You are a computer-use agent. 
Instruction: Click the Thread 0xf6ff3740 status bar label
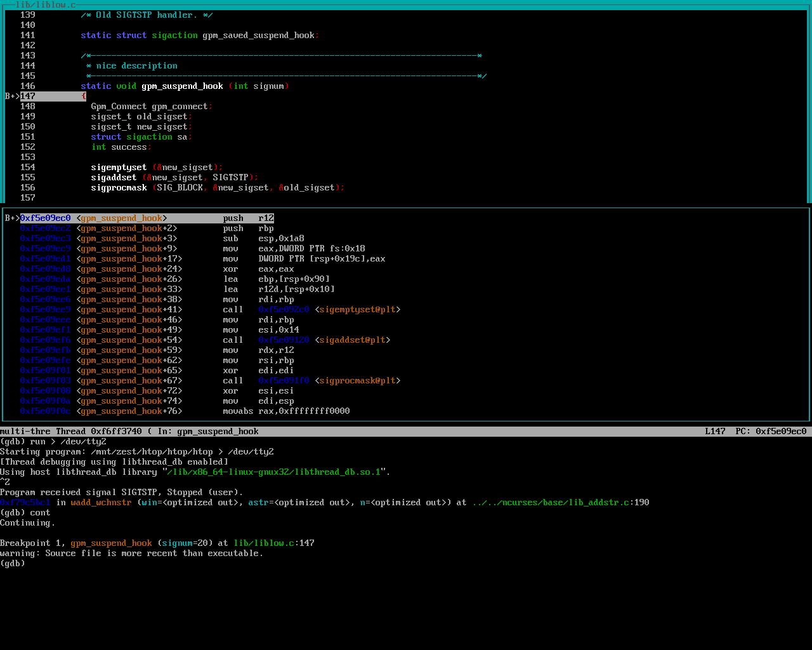point(98,432)
